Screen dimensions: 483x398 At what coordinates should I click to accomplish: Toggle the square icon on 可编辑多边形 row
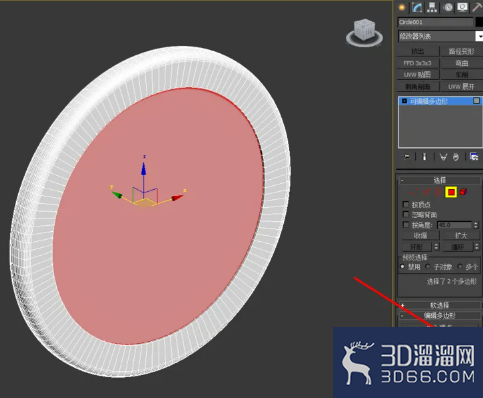pyautogui.click(x=476, y=101)
